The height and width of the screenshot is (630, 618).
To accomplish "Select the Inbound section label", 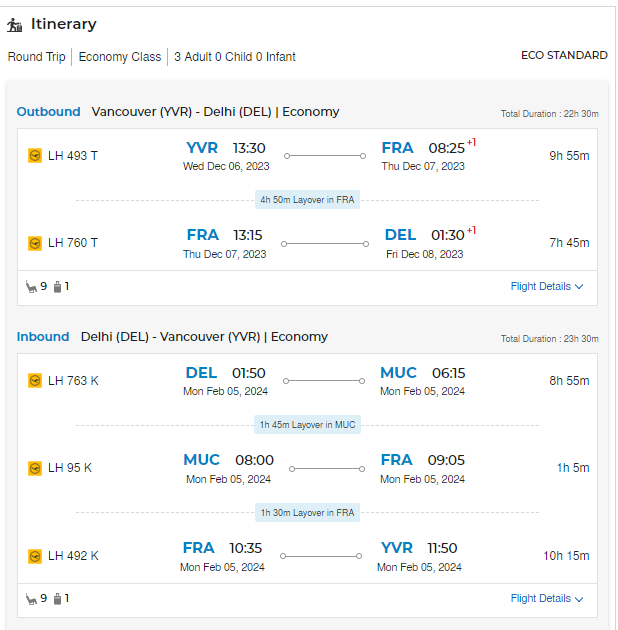I will pos(43,337).
